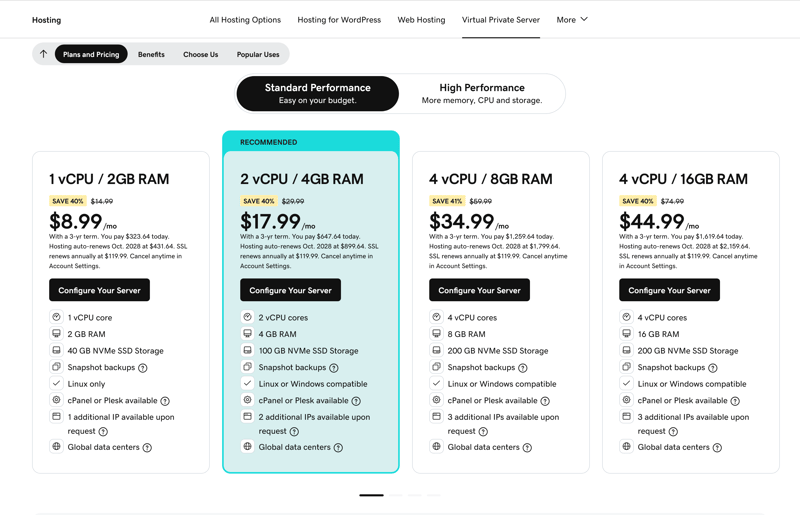Jump to the Benefits section
800x515 pixels.
(x=151, y=54)
